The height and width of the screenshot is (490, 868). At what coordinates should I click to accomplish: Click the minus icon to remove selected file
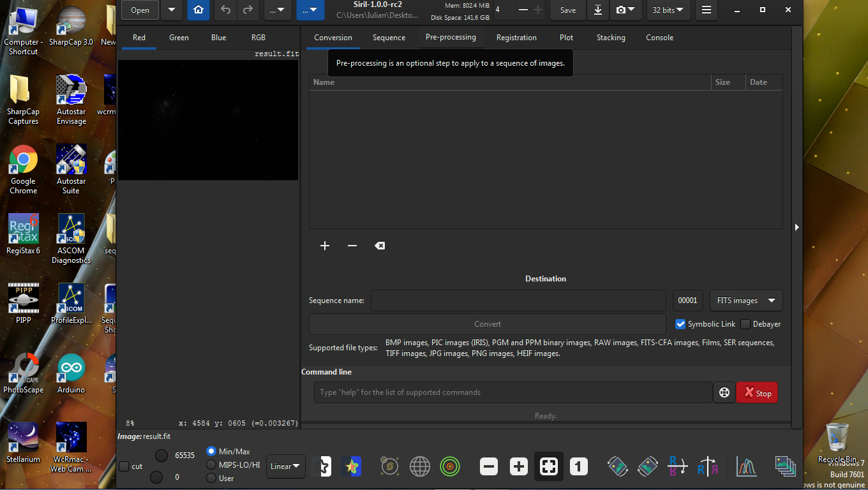(352, 246)
